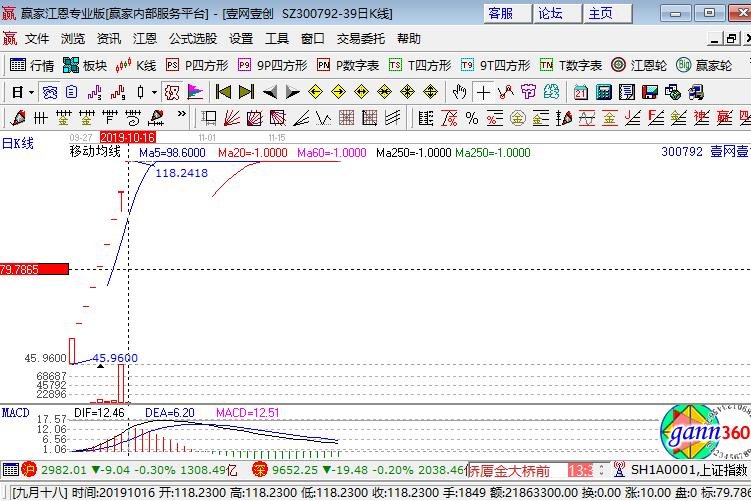Image resolution: width=751 pixels, height=501 pixels.
Task: Open the 板块 sector view
Action: coord(85,65)
